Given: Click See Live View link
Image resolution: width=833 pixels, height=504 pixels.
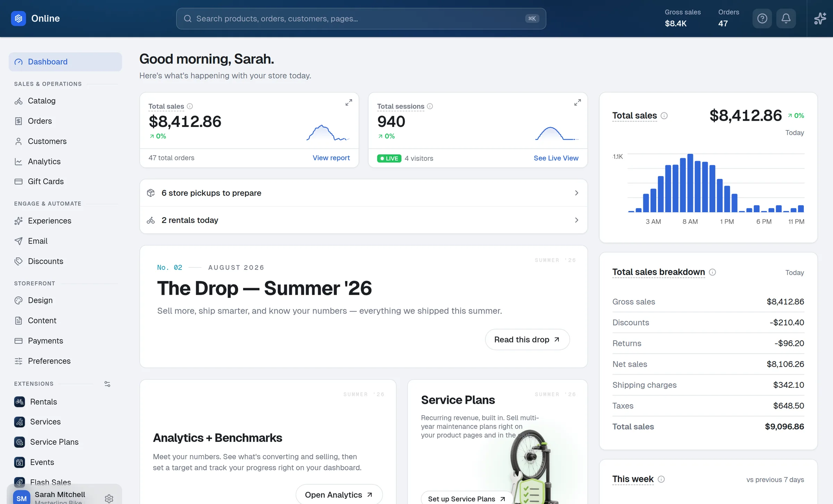Looking at the screenshot, I should click(x=556, y=158).
